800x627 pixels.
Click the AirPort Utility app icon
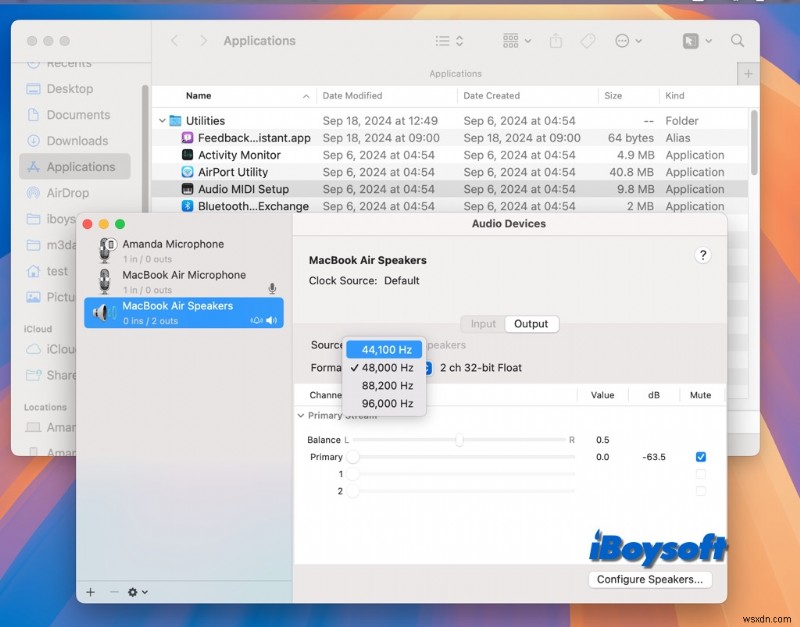coord(187,172)
